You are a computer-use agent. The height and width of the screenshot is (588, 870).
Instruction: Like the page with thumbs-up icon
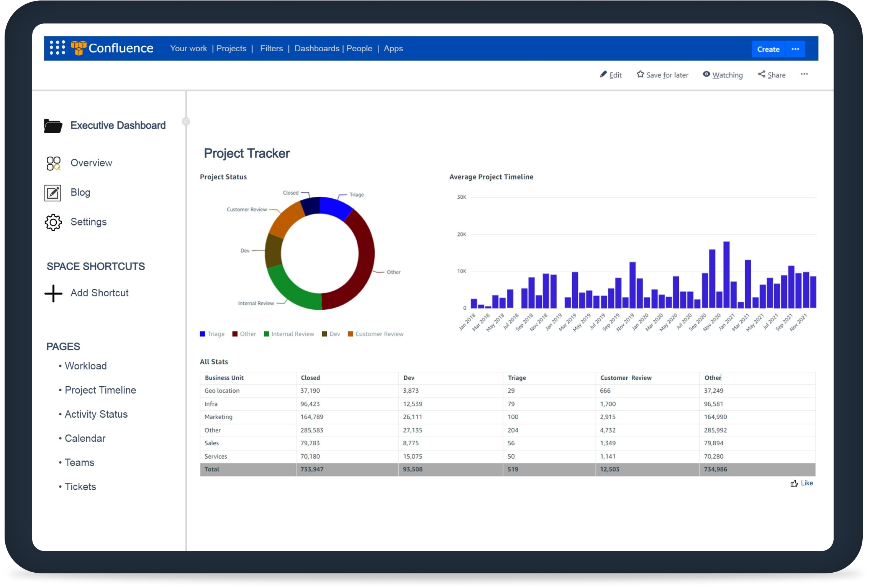[x=794, y=483]
